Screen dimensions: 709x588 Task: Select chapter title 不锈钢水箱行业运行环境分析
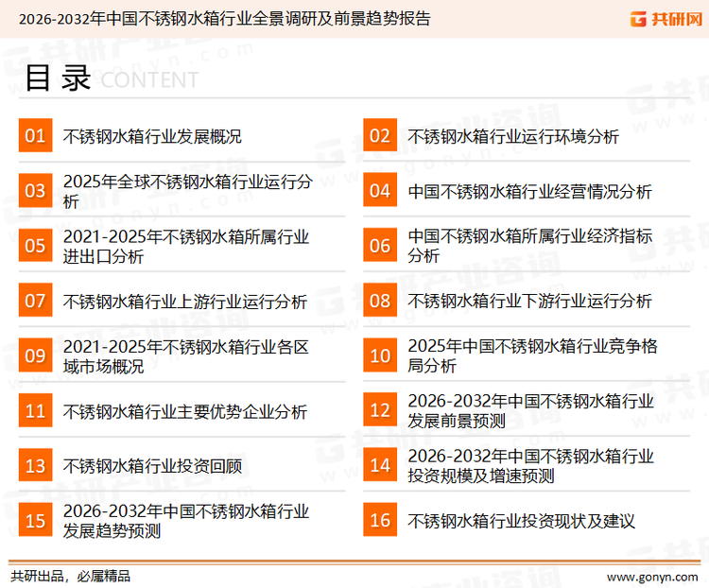point(512,136)
